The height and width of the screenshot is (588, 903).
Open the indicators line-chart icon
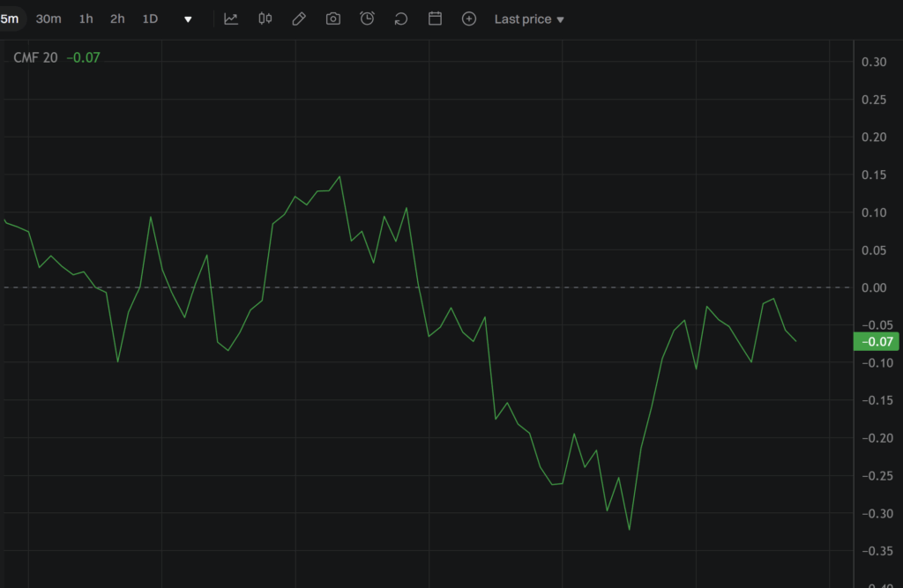click(x=231, y=19)
